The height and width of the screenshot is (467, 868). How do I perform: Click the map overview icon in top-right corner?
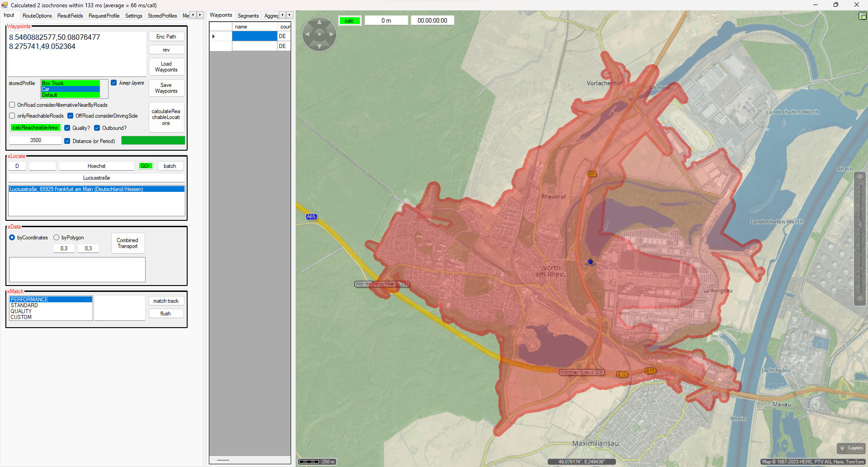(x=862, y=16)
